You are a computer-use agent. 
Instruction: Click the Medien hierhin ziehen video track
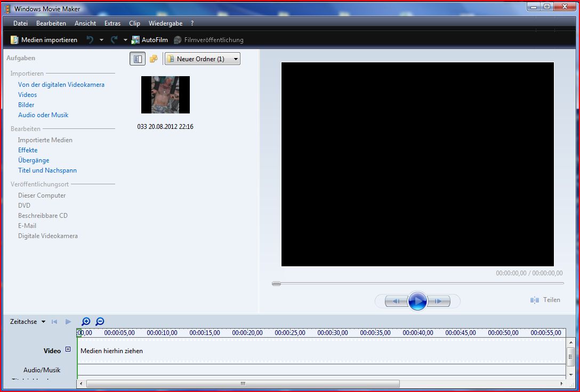(321, 351)
